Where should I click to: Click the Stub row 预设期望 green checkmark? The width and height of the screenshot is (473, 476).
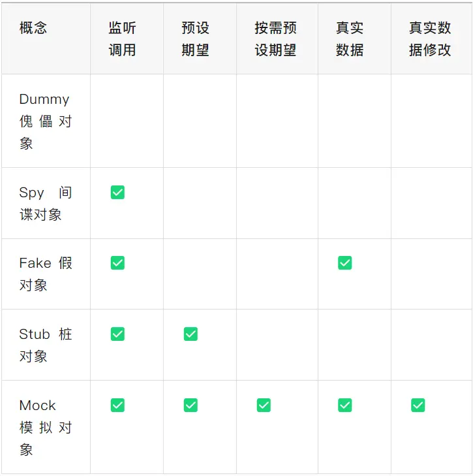(x=191, y=334)
